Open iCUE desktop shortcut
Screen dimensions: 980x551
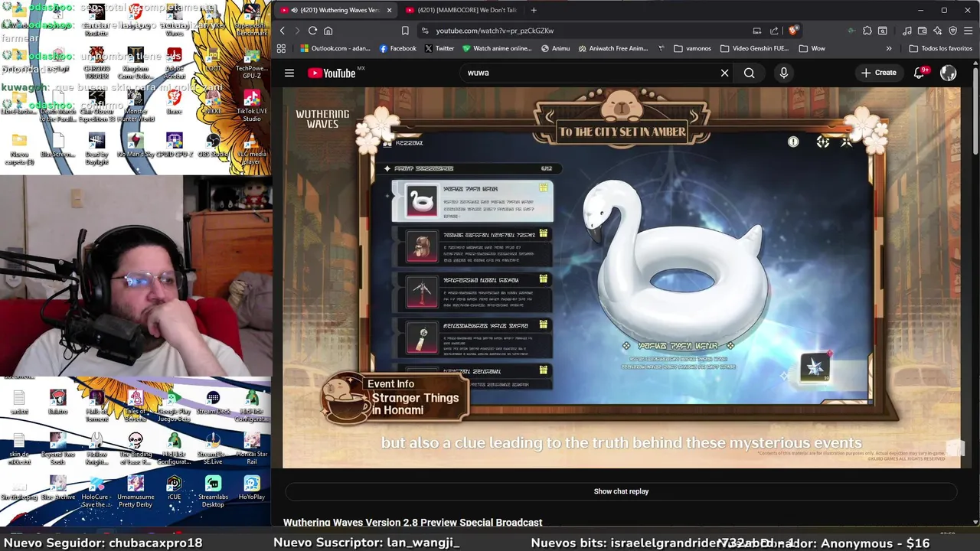pos(175,487)
